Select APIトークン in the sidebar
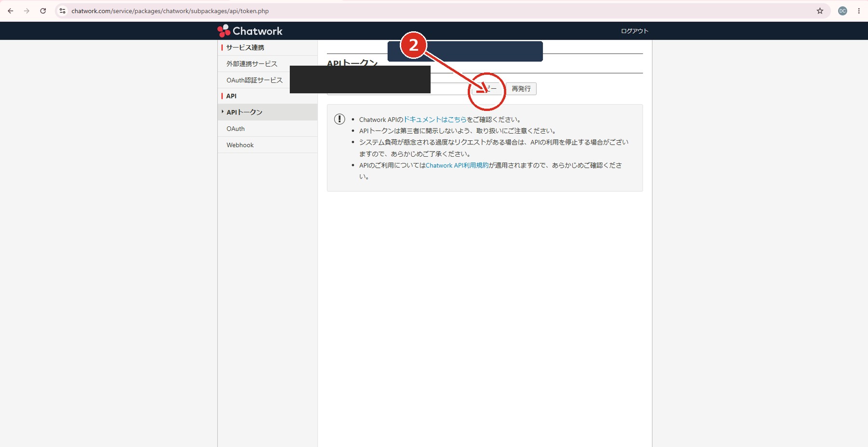868x447 pixels. tap(267, 112)
